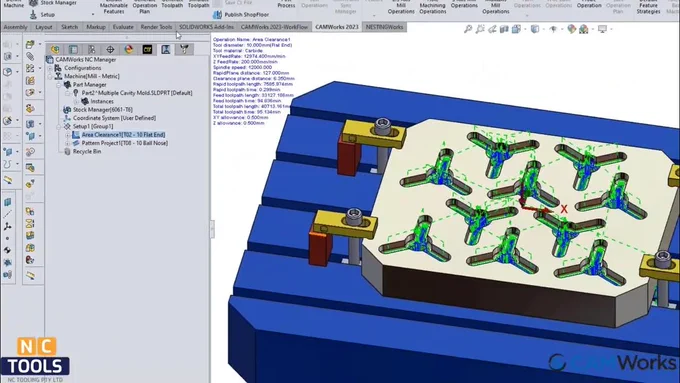Click the Stock Manager ribbon icon
Screen dimensions: 680x383
[33, 3]
